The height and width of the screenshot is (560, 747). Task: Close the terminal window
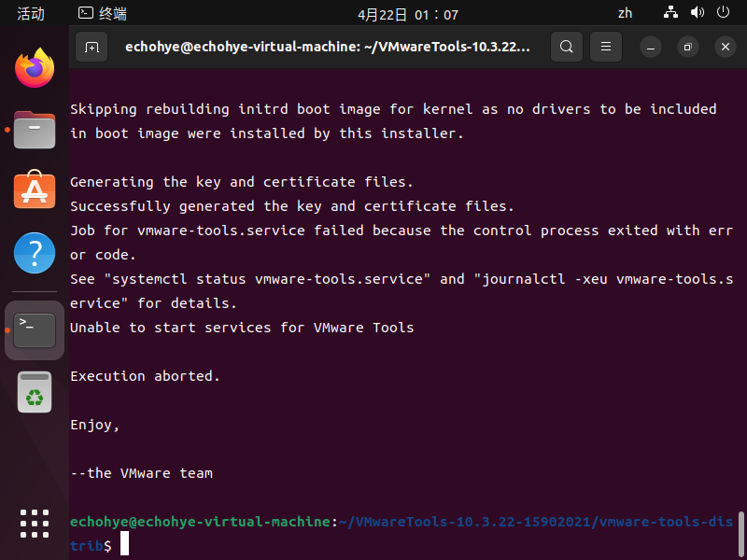[x=726, y=47]
